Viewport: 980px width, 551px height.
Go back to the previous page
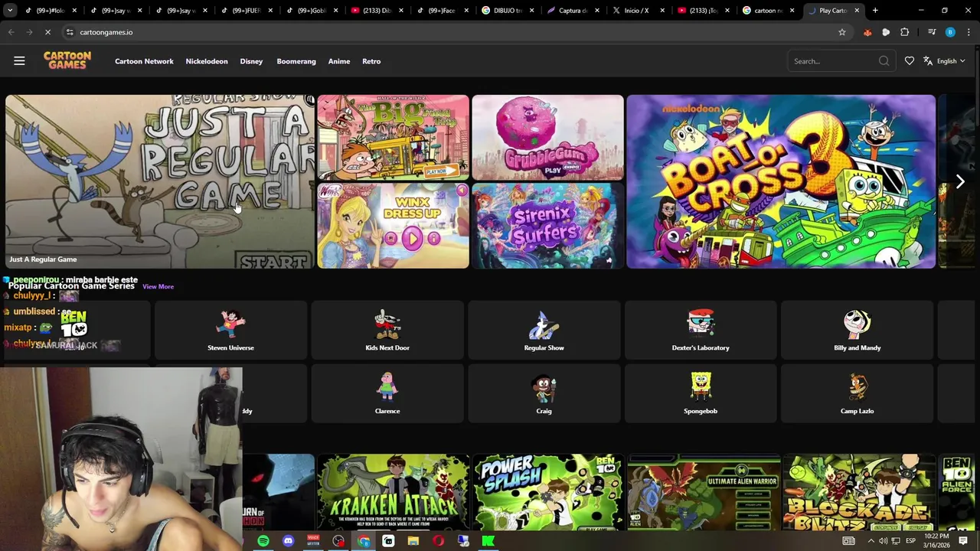11,32
